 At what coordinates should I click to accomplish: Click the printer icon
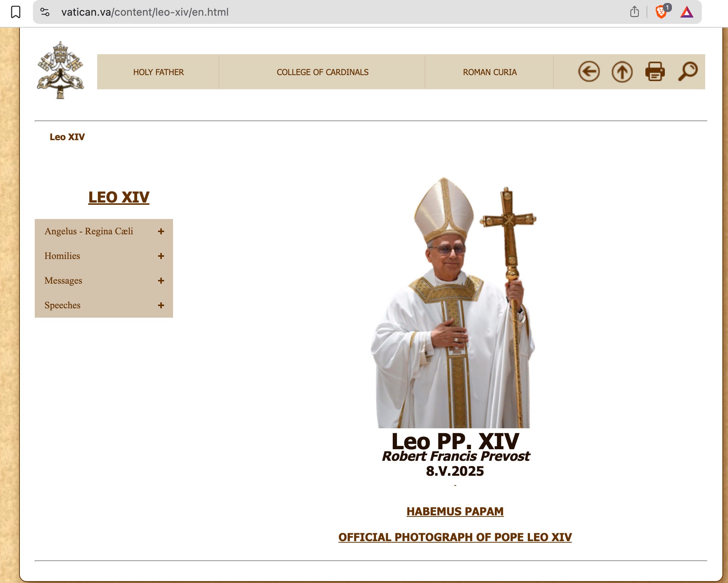[655, 71]
